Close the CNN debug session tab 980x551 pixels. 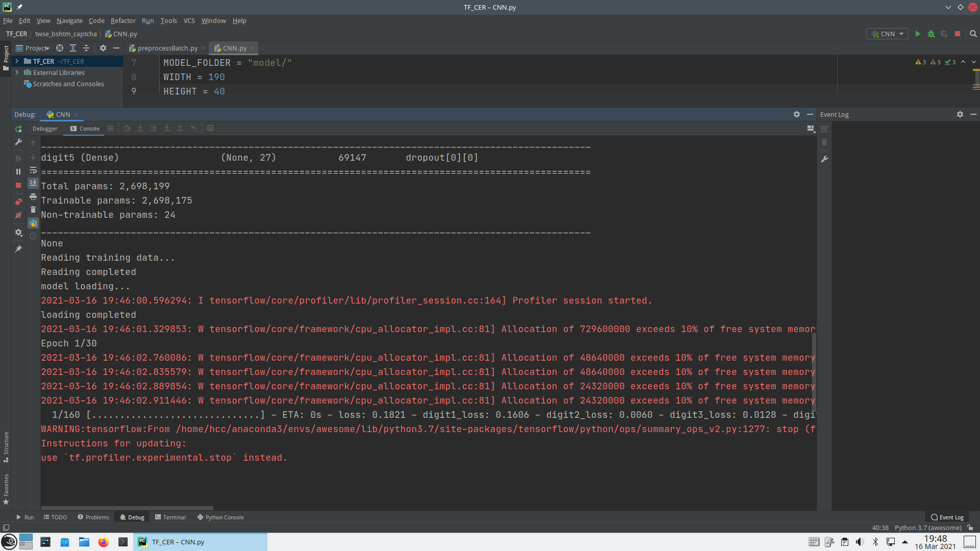tap(76, 115)
